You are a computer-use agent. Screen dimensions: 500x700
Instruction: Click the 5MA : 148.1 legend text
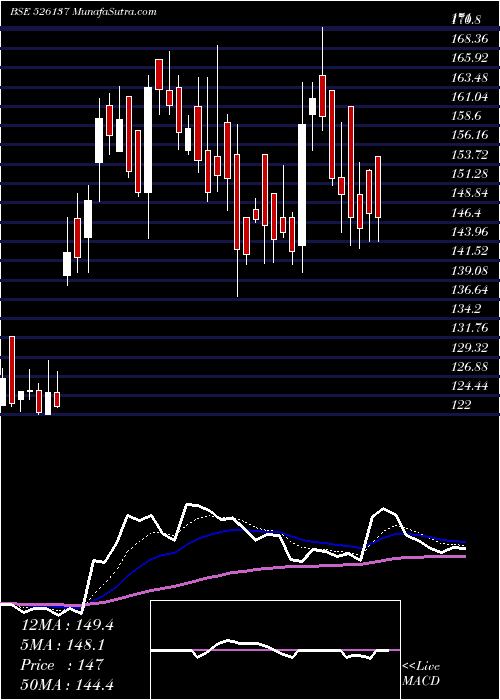tap(65, 645)
